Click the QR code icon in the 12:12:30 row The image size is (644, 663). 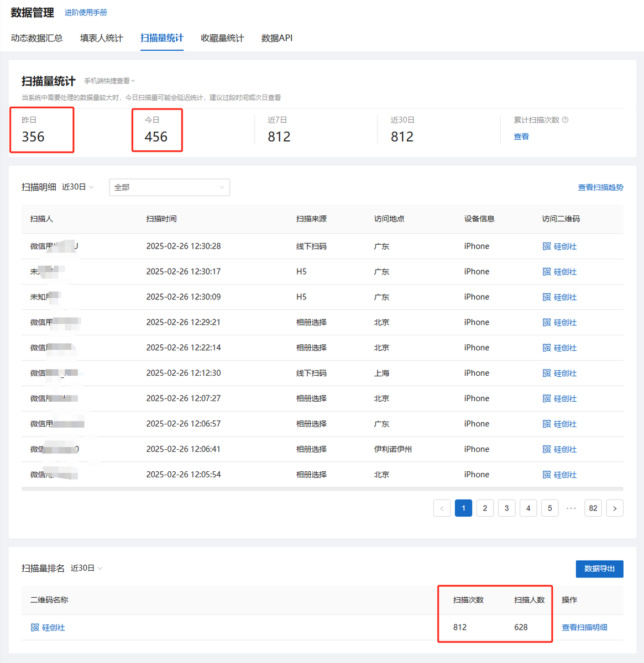coord(547,373)
